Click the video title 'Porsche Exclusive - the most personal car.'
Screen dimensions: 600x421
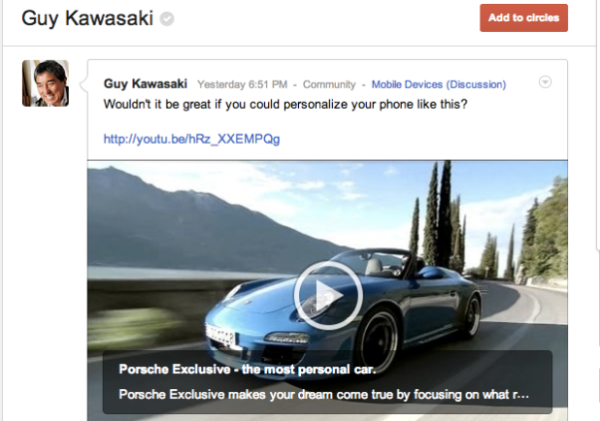247,369
